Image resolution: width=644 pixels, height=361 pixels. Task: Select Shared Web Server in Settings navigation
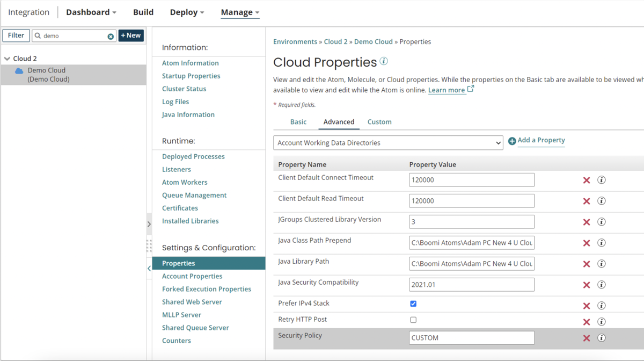point(192,301)
